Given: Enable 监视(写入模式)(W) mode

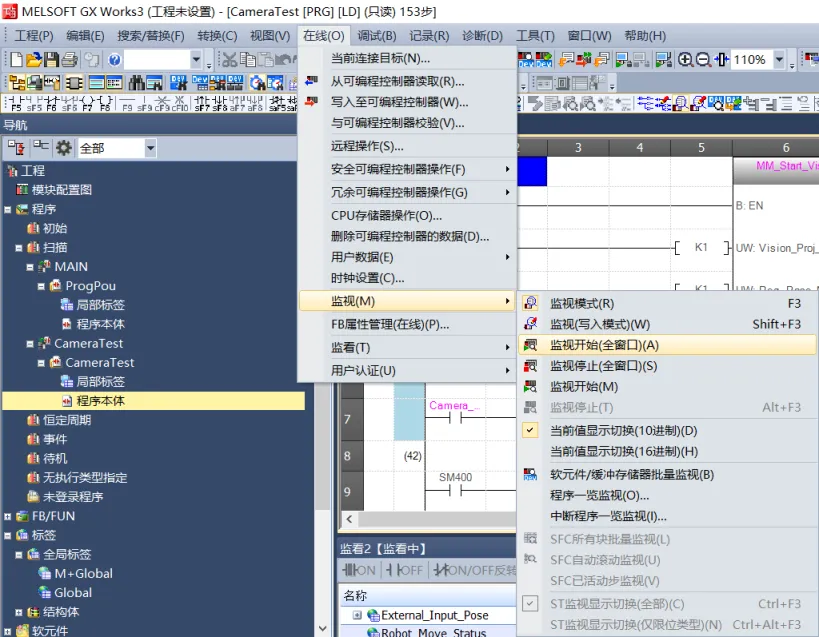Looking at the screenshot, I should [668, 324].
